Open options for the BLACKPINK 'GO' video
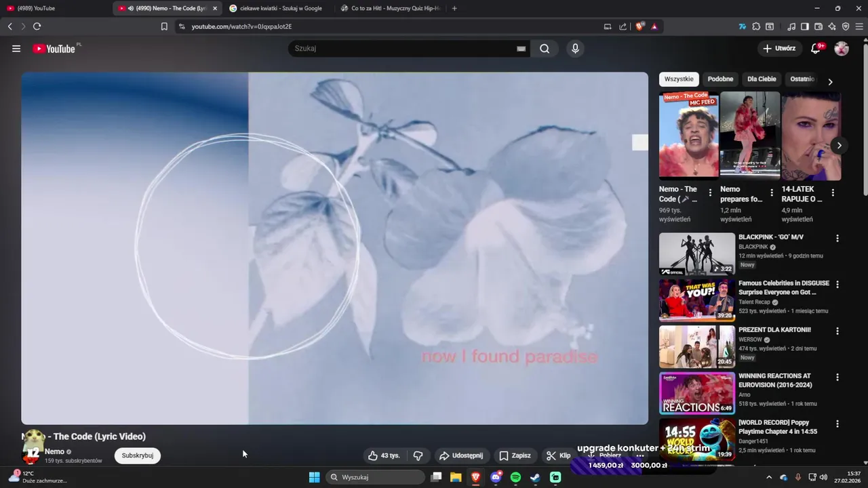The image size is (868, 488). (837, 239)
